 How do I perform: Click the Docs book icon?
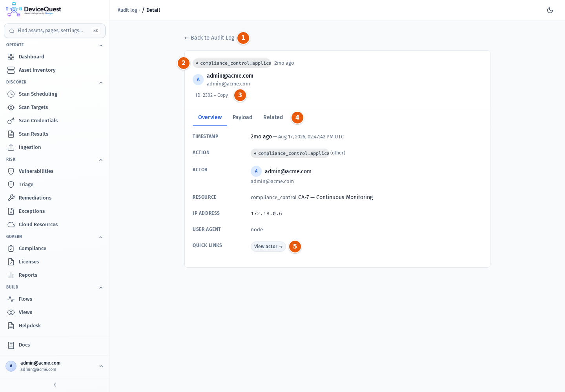tap(11, 345)
